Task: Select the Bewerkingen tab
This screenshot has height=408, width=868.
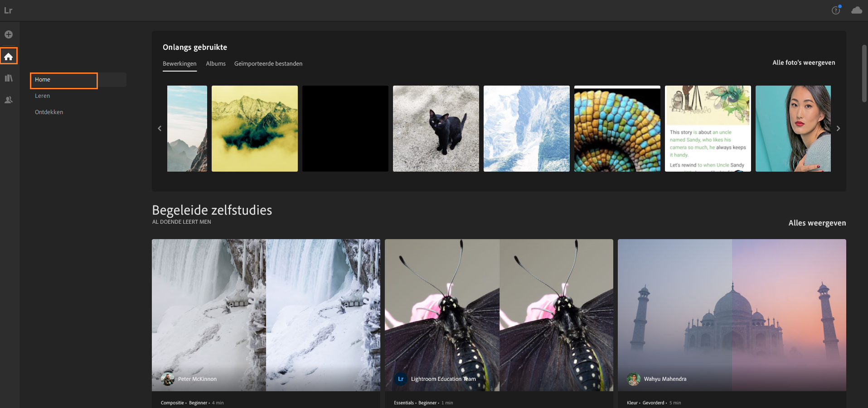Action: point(179,64)
